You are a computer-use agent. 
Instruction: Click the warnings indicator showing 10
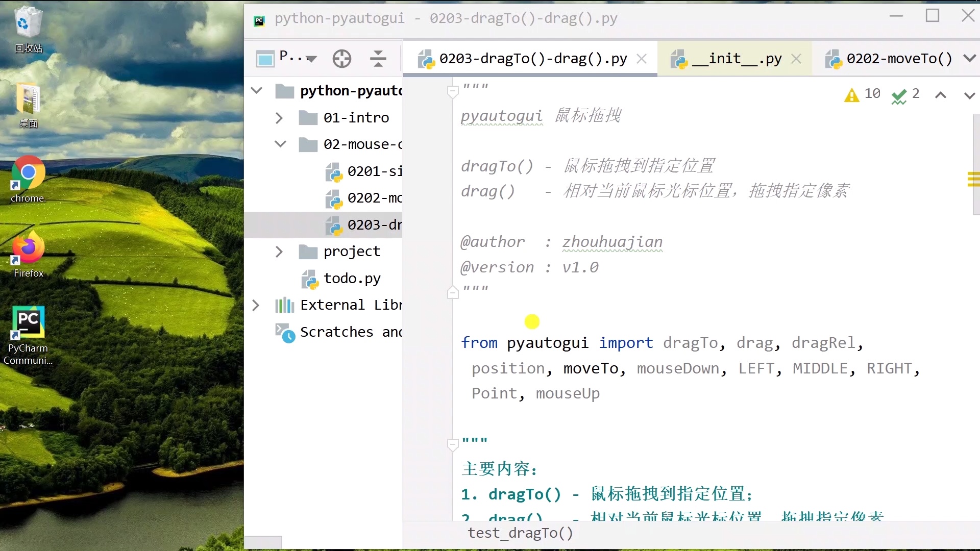pyautogui.click(x=863, y=94)
